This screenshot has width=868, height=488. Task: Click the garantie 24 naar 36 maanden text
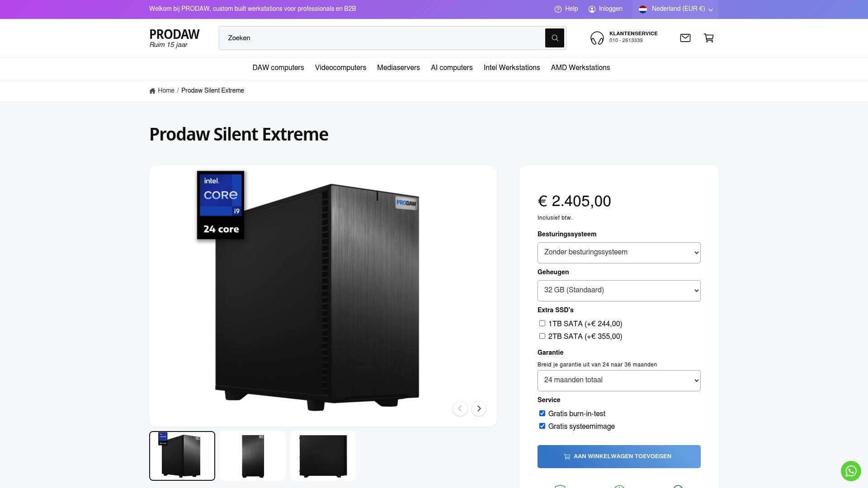597,365
